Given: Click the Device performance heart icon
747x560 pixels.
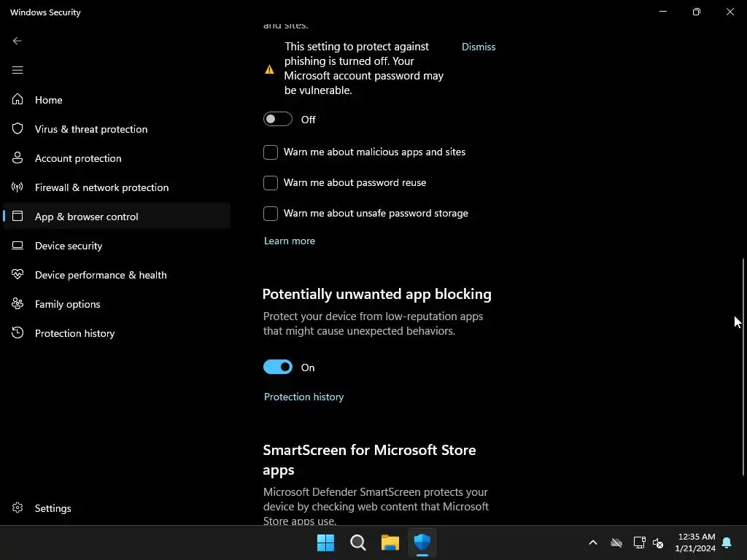Looking at the screenshot, I should click(x=18, y=274).
